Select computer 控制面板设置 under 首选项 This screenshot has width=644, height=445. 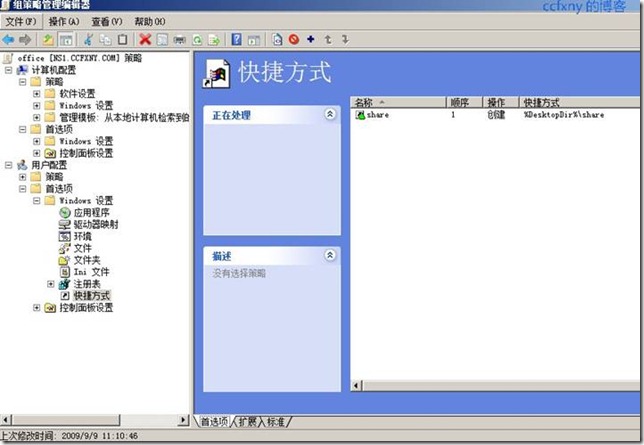(86, 153)
